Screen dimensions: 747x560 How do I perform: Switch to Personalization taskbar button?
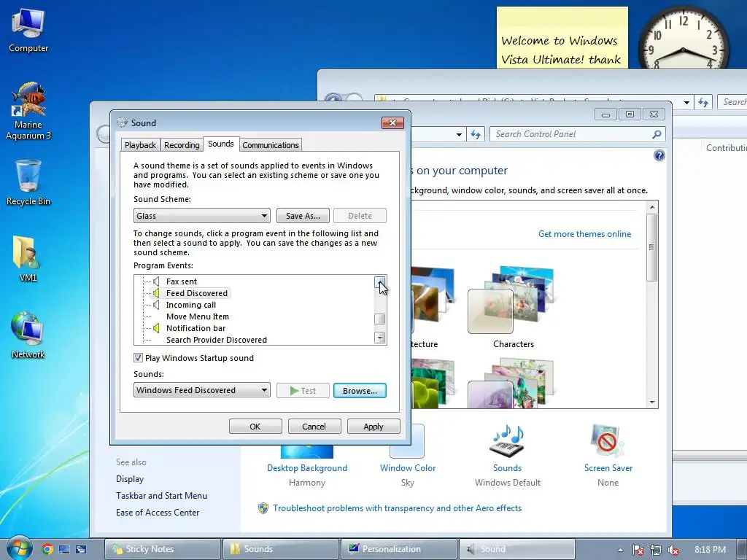(399, 549)
